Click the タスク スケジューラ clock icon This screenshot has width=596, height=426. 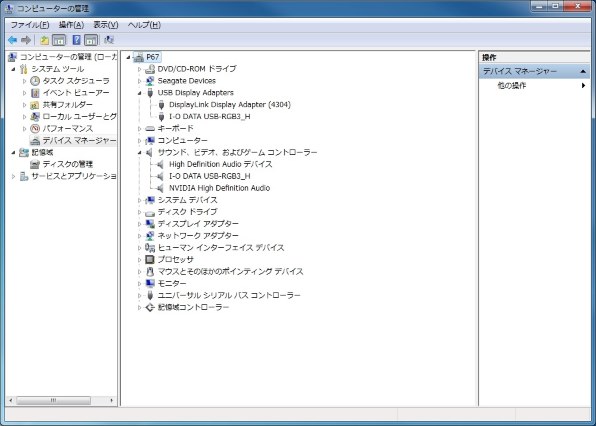point(35,81)
